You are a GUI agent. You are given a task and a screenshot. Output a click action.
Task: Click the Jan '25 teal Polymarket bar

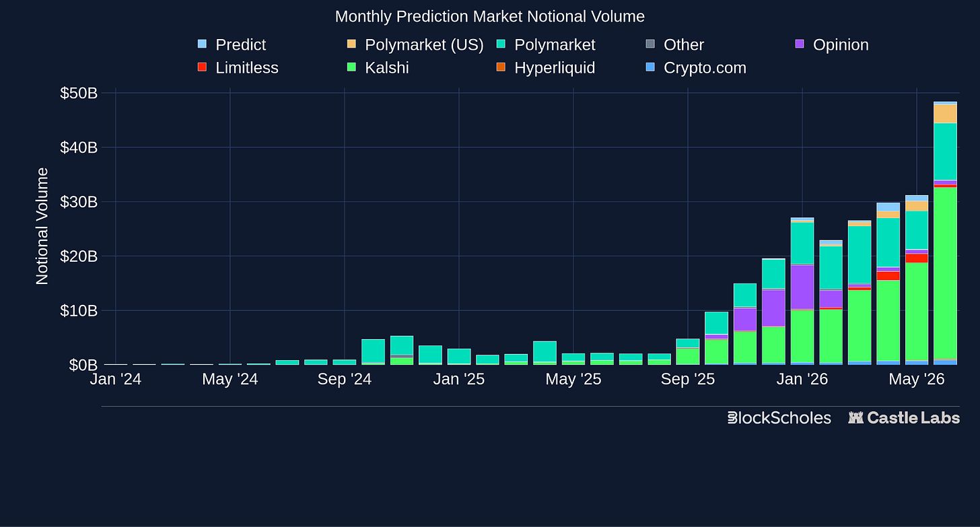(x=459, y=356)
